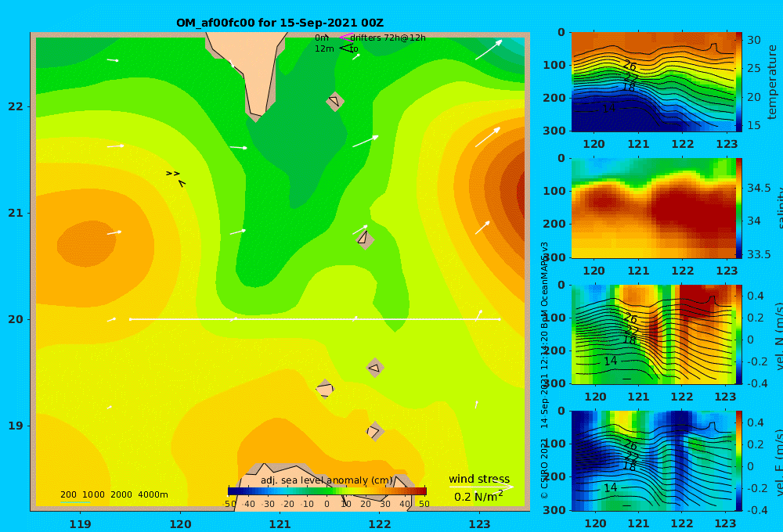
Task: Click the "adj. sea level anomaly (cm)" label
Action: pos(327,480)
